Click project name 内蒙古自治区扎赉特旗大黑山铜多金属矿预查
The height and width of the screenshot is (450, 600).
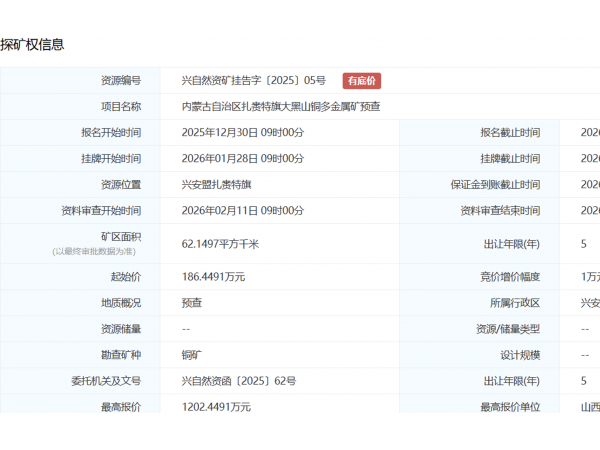point(281,107)
